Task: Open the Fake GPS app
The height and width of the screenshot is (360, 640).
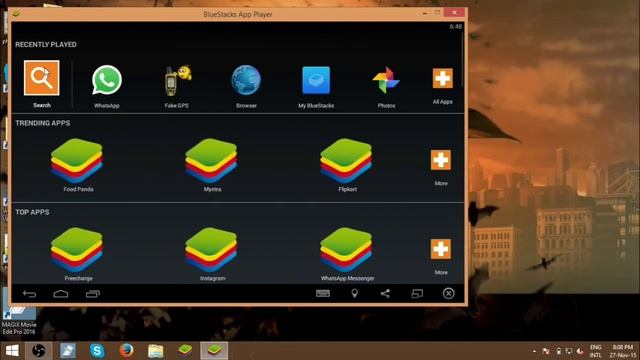Action: pyautogui.click(x=177, y=80)
